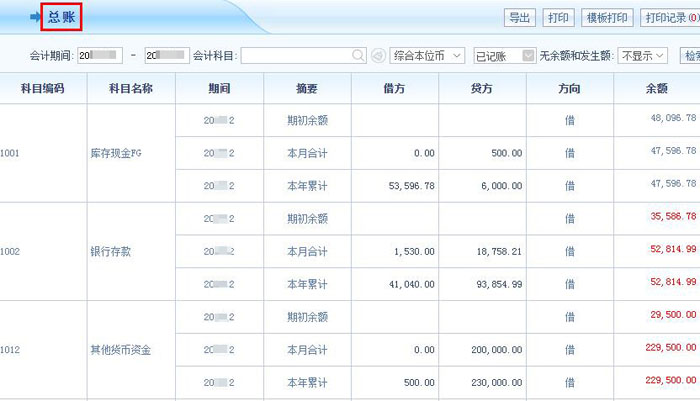Click the 导出 export button

[518, 18]
